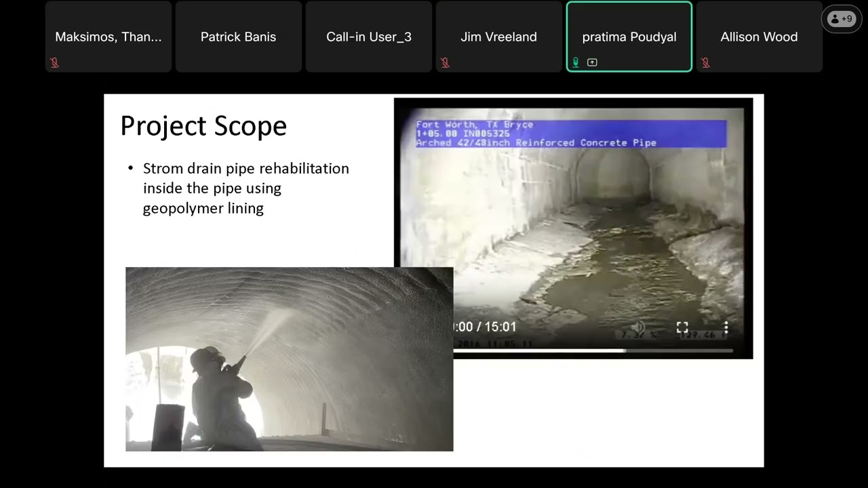Open the video's three-dot more options menu
Image resolution: width=868 pixels, height=488 pixels.
(x=726, y=328)
